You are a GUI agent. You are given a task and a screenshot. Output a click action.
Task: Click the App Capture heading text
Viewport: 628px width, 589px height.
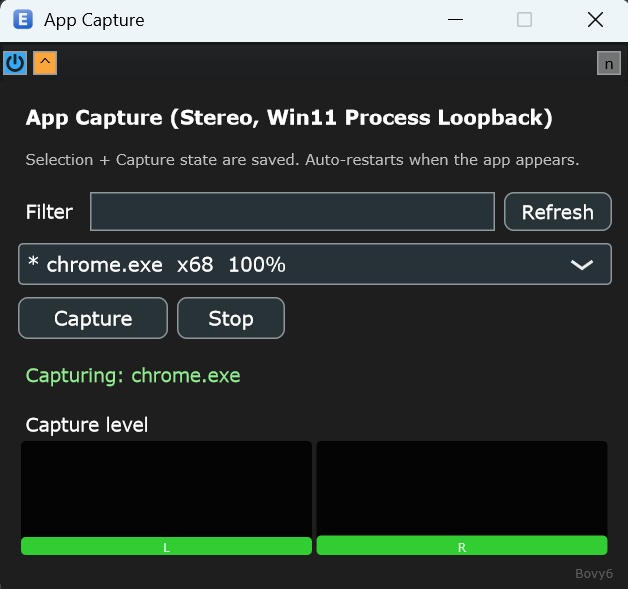pyautogui.click(x=289, y=118)
